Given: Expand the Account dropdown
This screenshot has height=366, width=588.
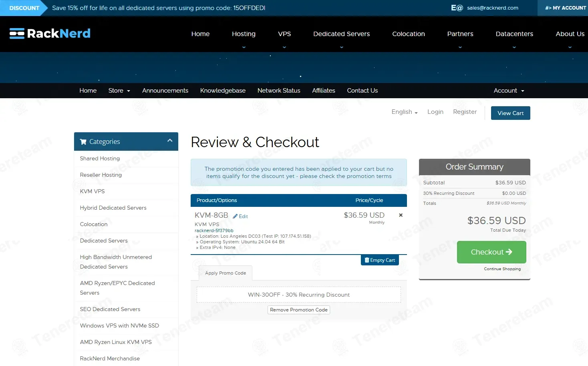Looking at the screenshot, I should 509,91.
